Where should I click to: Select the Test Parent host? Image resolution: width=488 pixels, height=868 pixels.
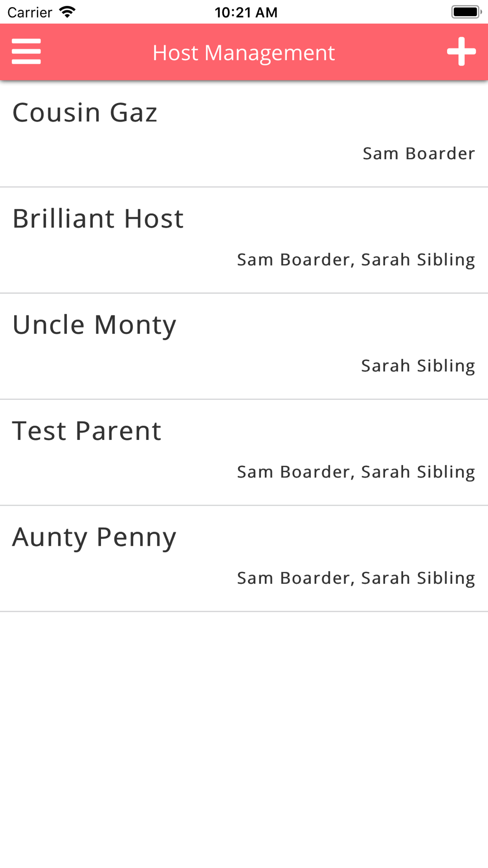click(x=244, y=452)
